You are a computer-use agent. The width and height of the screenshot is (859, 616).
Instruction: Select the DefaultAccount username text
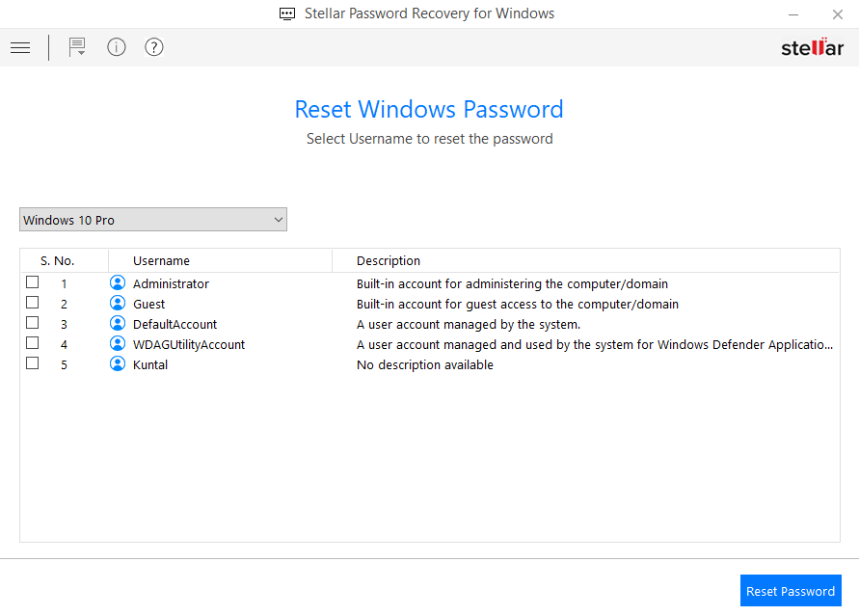point(174,325)
